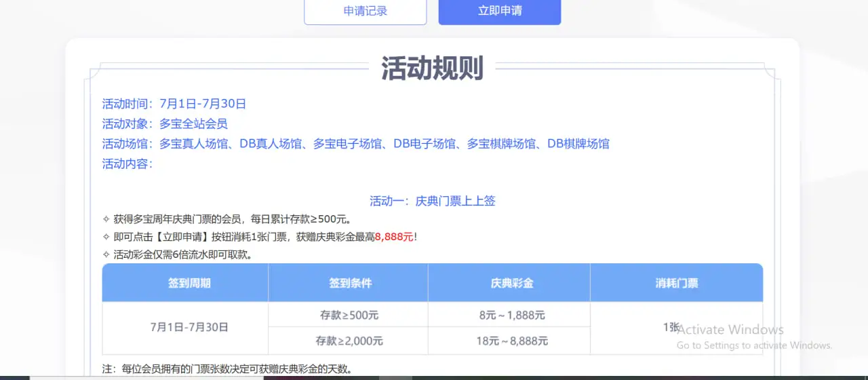Click the 7月1日-7月30日 table cell

click(189, 327)
